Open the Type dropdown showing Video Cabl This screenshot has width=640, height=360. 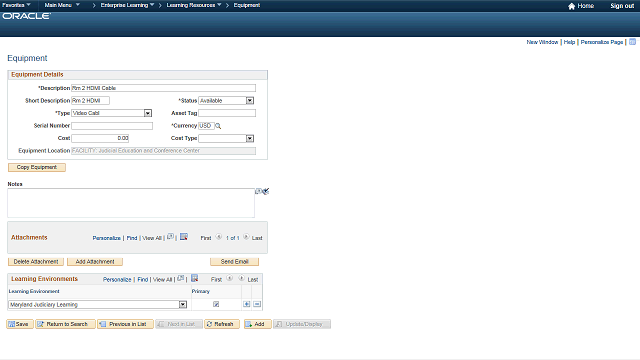click(148, 113)
